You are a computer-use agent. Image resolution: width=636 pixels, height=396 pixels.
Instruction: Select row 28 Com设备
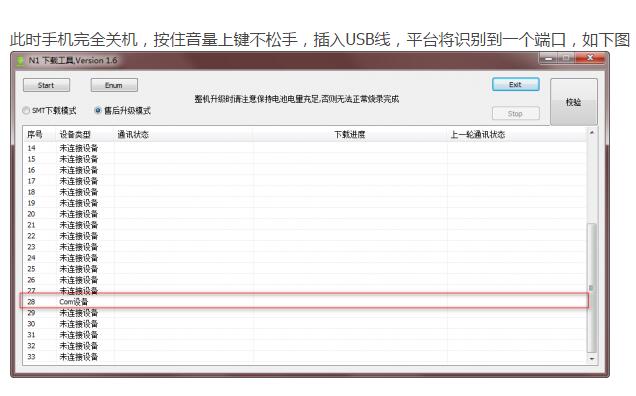(304, 301)
